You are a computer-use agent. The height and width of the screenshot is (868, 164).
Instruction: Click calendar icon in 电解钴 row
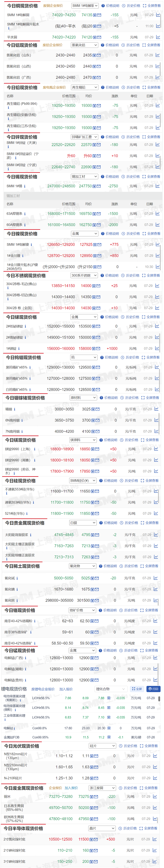pyautogui.click(x=109, y=728)
